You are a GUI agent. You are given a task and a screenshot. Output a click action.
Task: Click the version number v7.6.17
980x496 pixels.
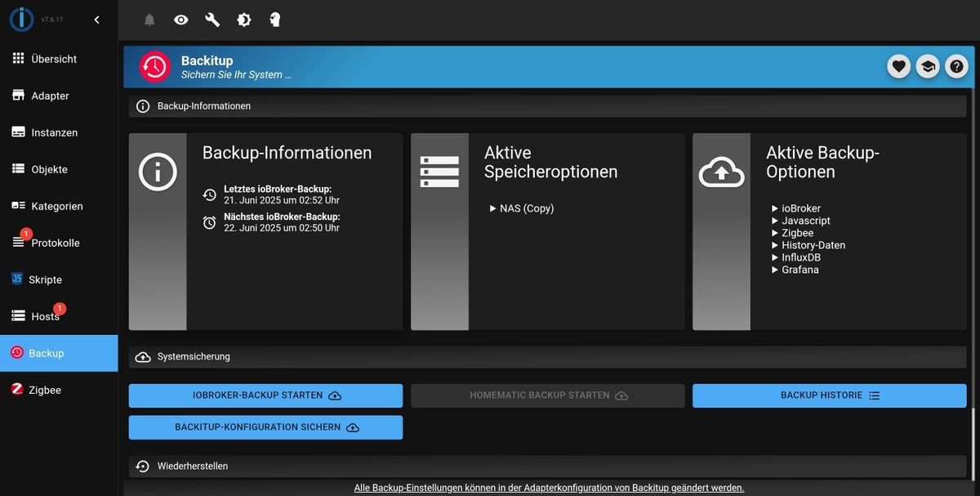(52, 20)
